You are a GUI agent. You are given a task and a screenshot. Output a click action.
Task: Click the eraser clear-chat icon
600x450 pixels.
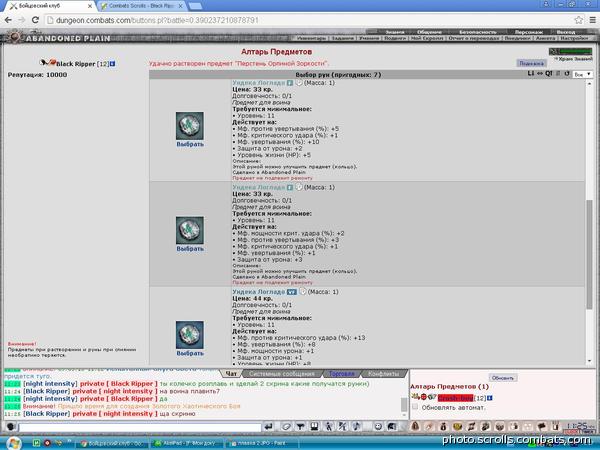tap(286, 426)
